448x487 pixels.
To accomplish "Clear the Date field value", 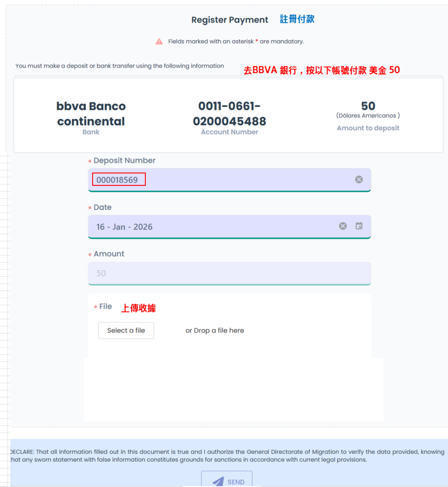I will coord(343,226).
